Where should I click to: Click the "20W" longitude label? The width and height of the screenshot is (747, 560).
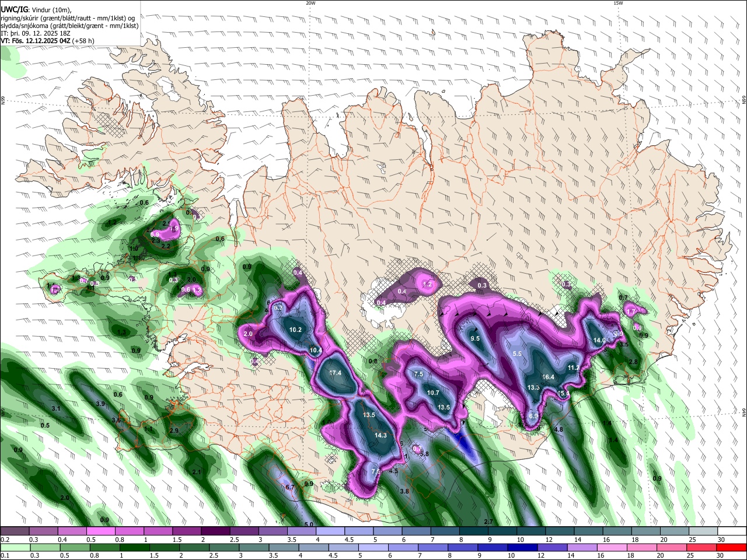310,3
